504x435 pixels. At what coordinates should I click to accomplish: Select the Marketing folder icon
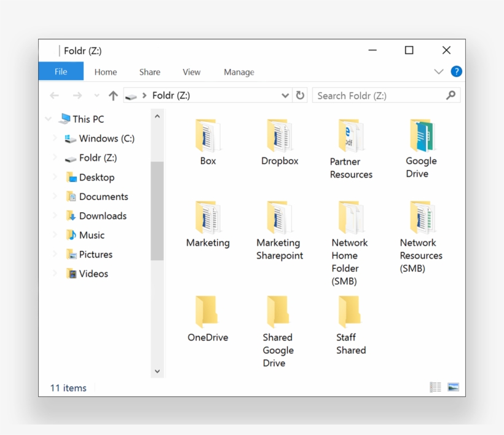point(208,217)
